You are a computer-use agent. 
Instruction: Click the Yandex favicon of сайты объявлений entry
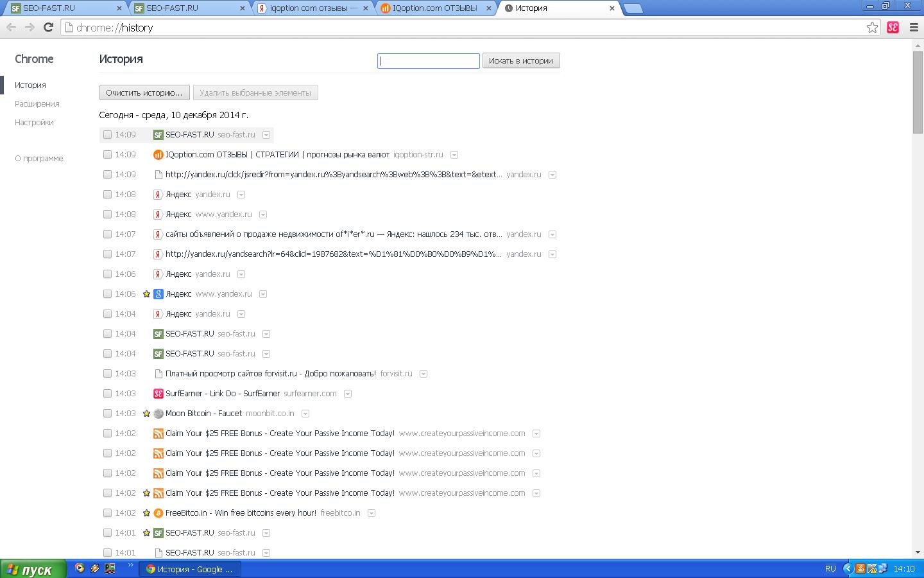pos(158,234)
